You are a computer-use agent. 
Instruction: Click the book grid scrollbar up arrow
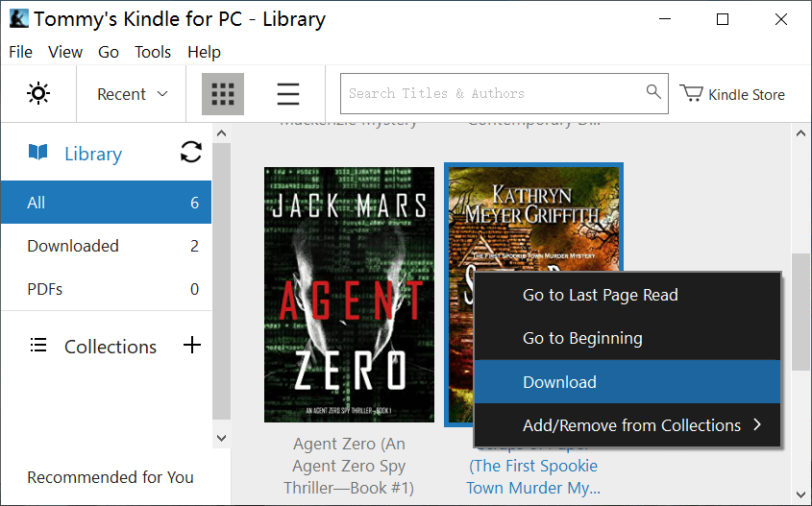[800, 133]
